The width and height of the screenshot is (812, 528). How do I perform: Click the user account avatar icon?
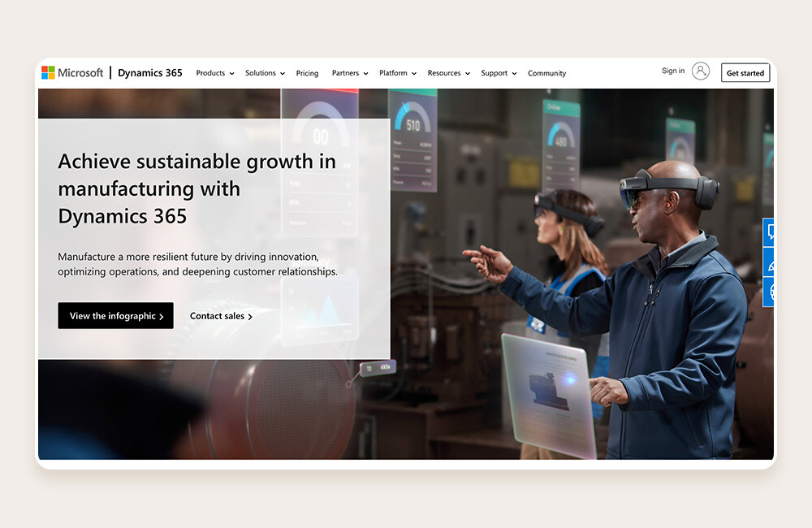[701, 71]
